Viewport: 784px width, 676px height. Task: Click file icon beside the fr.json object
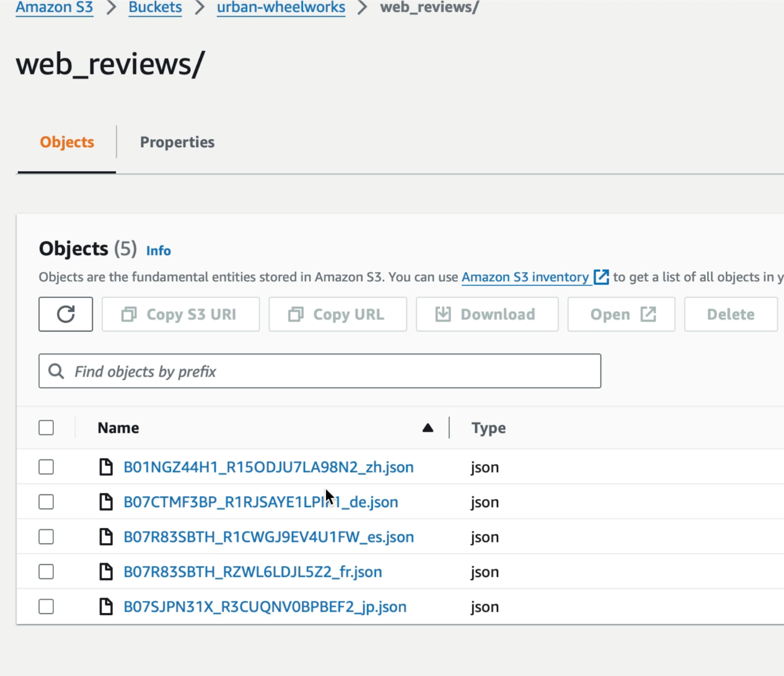pyautogui.click(x=106, y=572)
